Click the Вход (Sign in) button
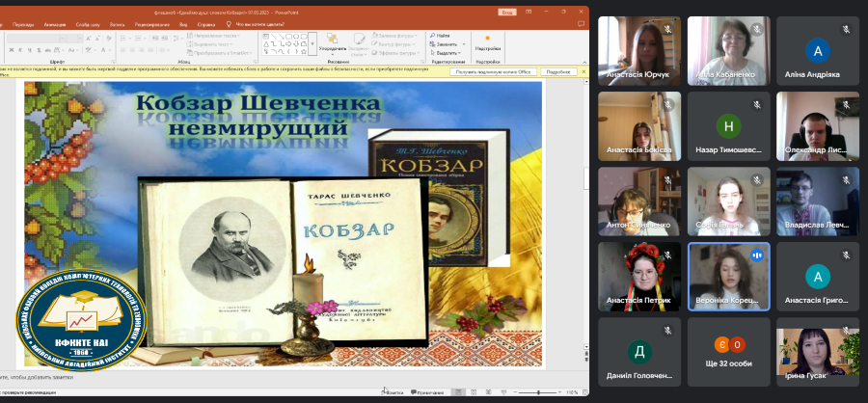Viewport: 868px width, 403px height. pos(507,12)
